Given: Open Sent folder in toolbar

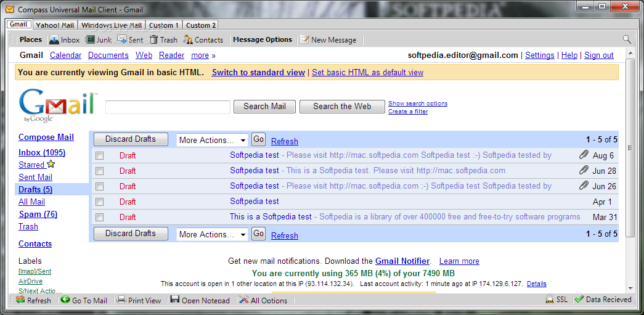Looking at the screenshot, I should pos(130,40).
